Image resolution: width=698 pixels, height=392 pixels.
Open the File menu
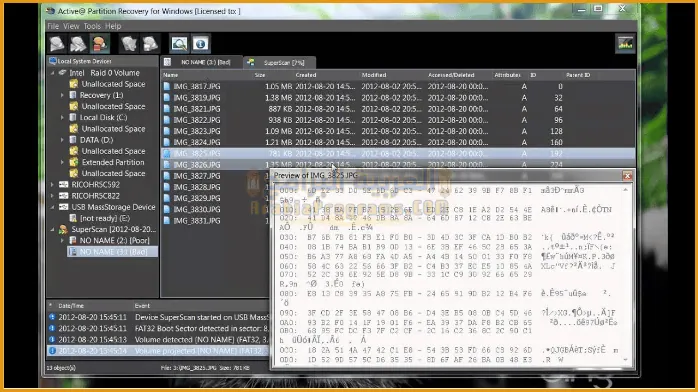click(x=53, y=26)
